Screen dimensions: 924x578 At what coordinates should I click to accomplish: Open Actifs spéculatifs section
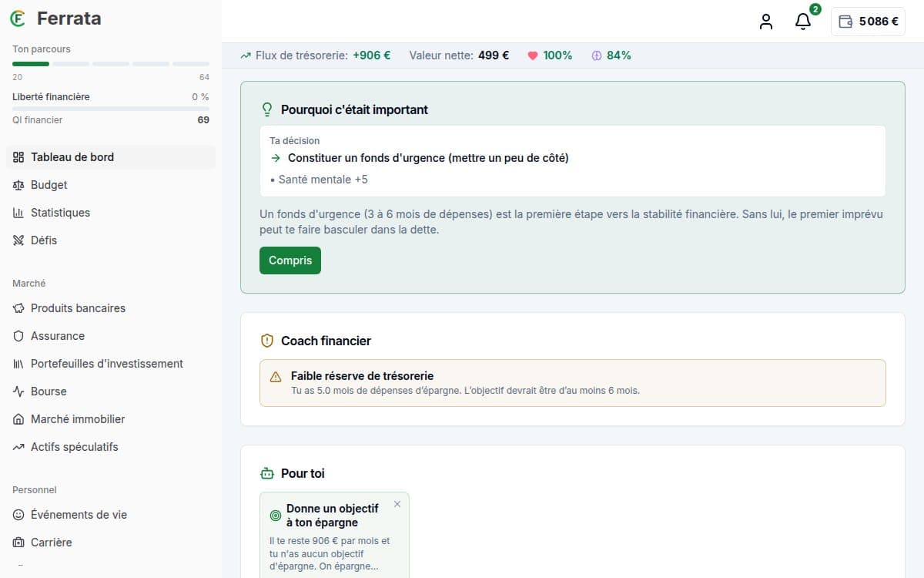tap(111, 447)
